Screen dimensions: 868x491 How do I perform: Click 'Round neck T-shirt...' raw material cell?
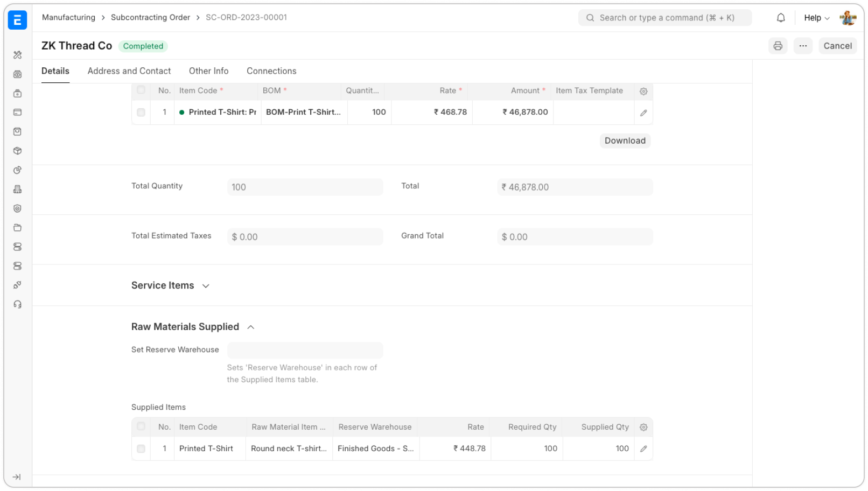pyautogui.click(x=289, y=448)
